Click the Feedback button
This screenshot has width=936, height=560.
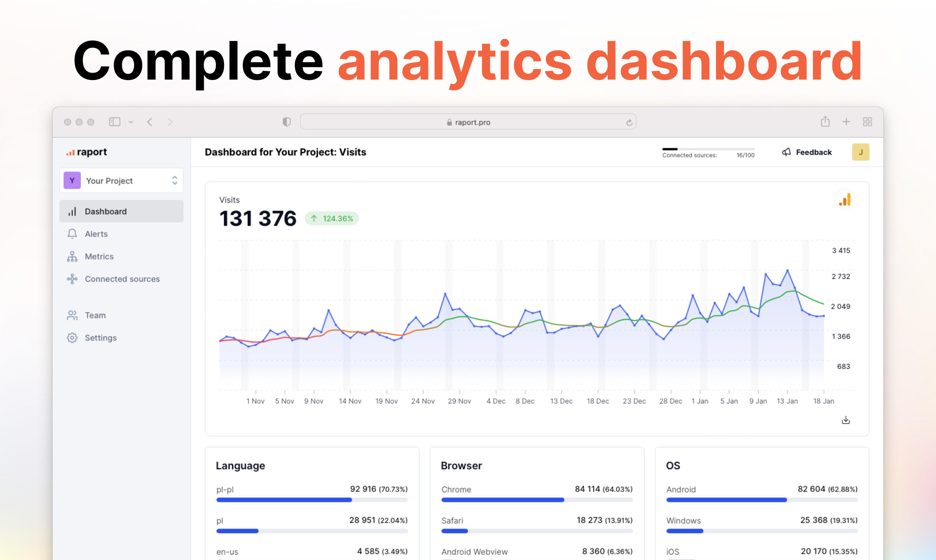point(807,152)
